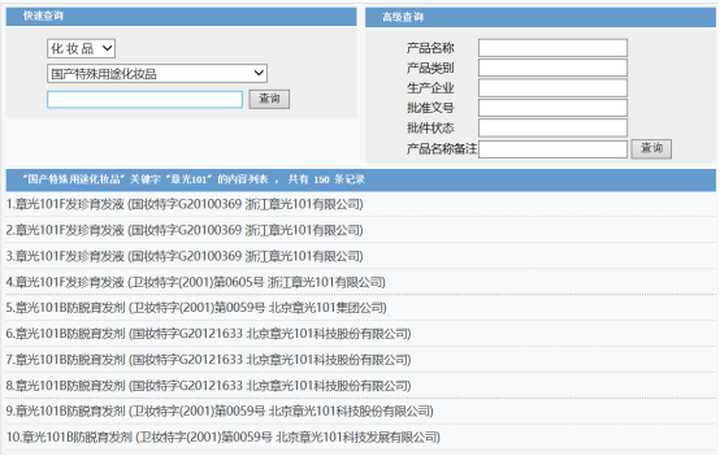This screenshot has height=456, width=720.
Task: Click the 产品名称备注 label
Action: 442,149
